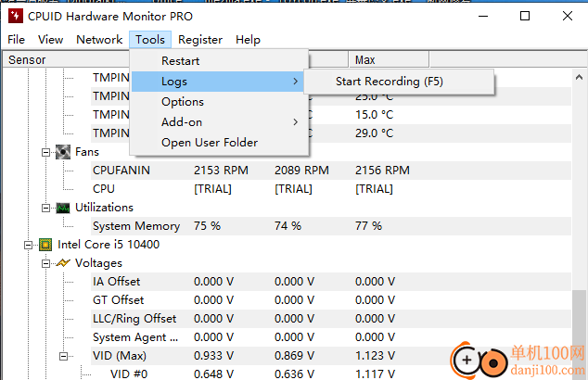Close the Hardware Monitor window
This screenshot has height=380, width=588.
point(568,16)
